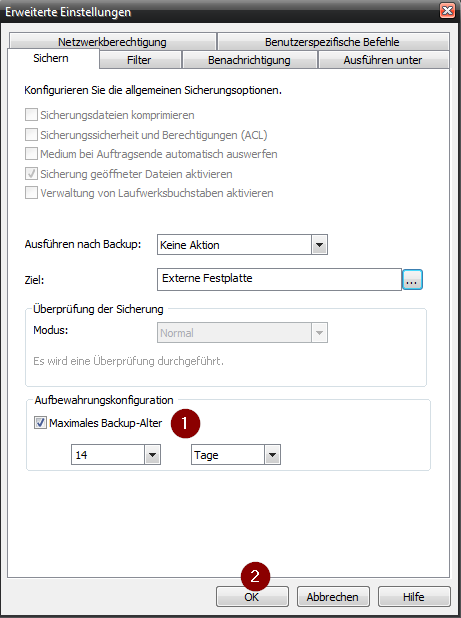Open the Tage unit dropdown
Viewport: 461px width, 618px height.
coord(236,454)
